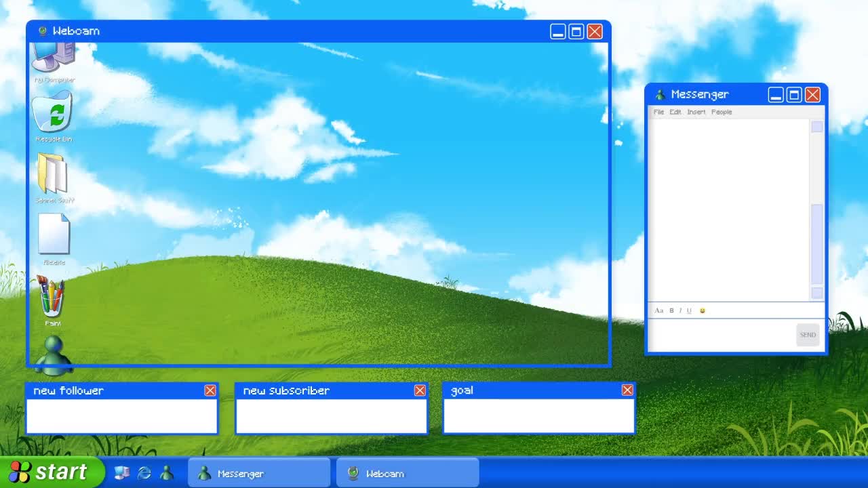Click the Aa font button in Messenger

point(658,311)
